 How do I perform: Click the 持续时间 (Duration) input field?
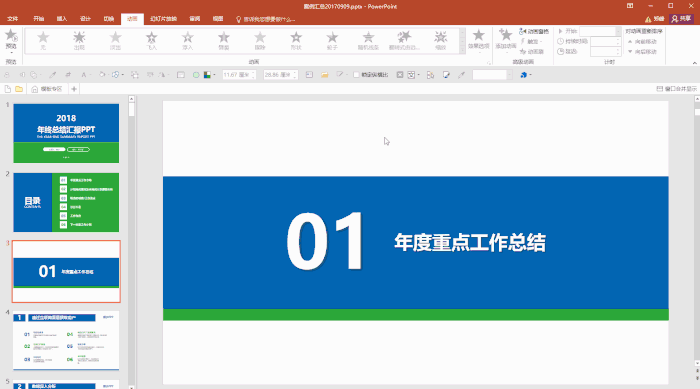pyautogui.click(x=605, y=42)
